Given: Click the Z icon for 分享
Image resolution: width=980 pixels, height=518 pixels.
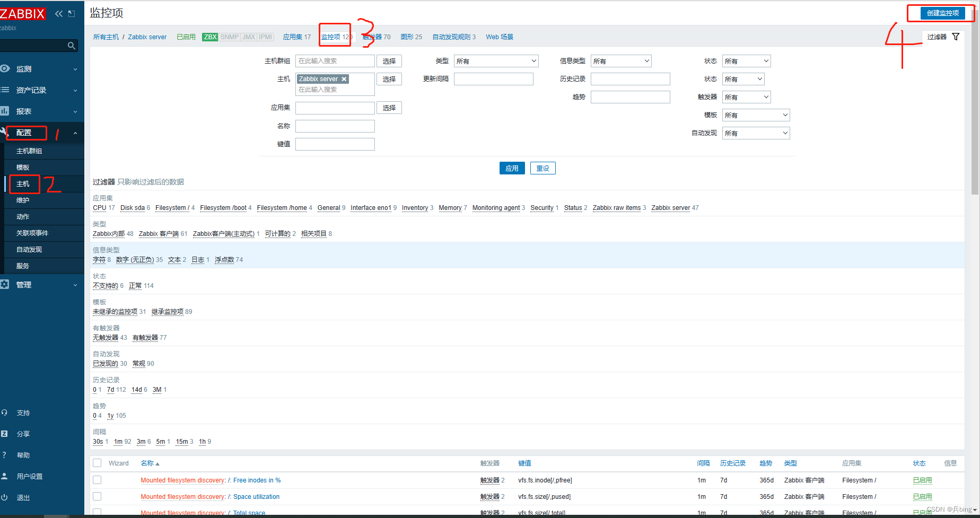Looking at the screenshot, I should [x=4, y=434].
